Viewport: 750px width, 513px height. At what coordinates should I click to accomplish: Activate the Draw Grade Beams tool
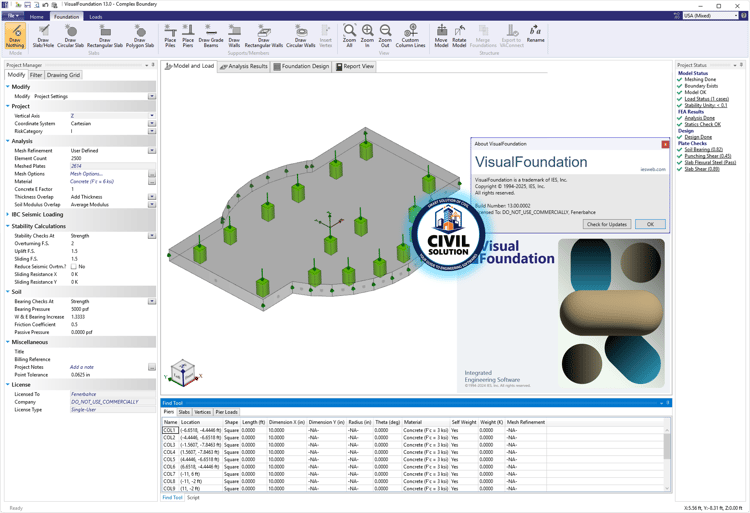[211, 36]
